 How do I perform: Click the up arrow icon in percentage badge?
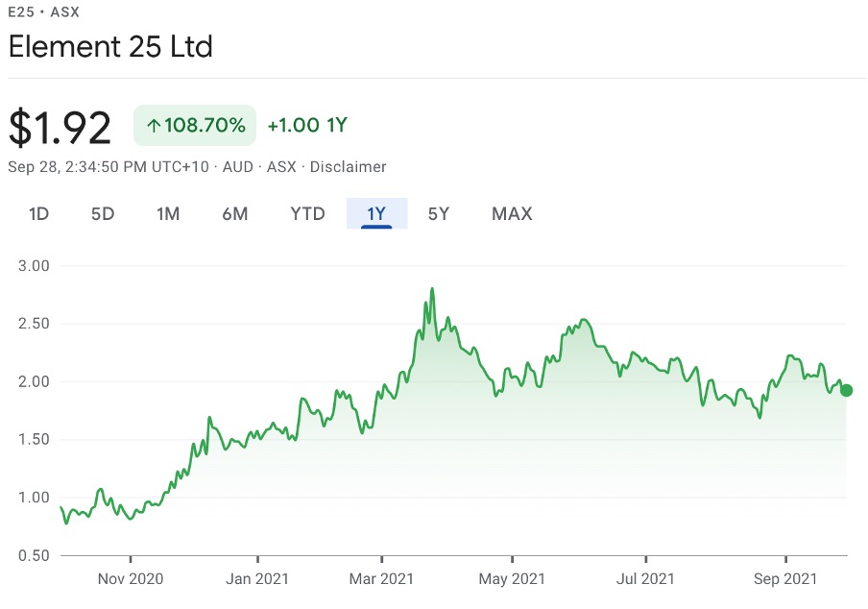click(x=154, y=126)
